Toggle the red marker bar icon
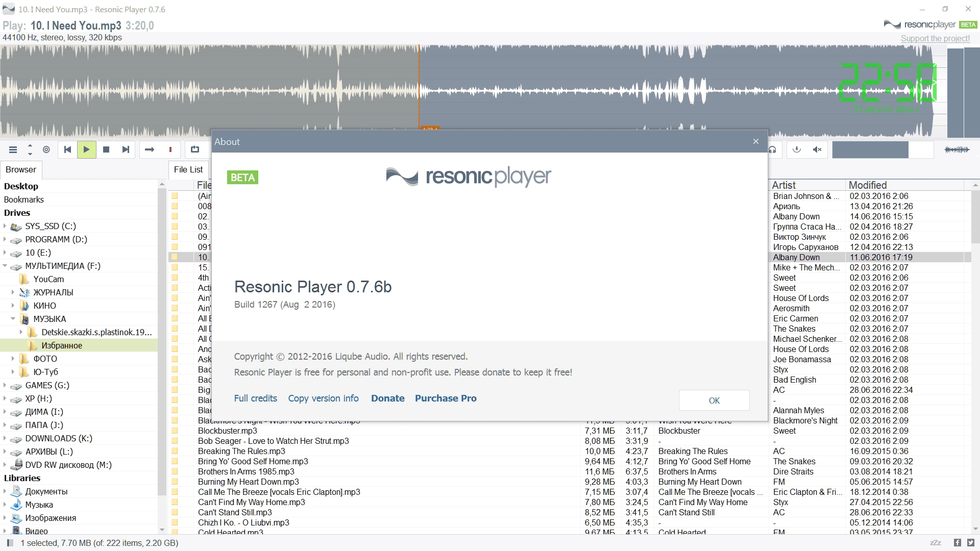 tap(170, 149)
